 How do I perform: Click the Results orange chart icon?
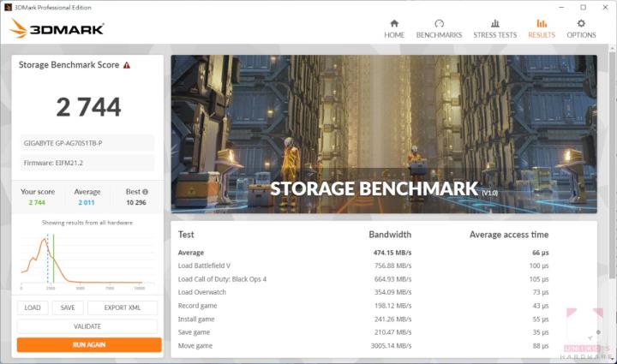tap(542, 23)
